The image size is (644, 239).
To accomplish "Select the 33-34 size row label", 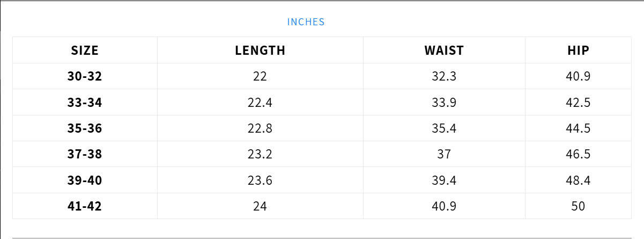I will tap(85, 103).
